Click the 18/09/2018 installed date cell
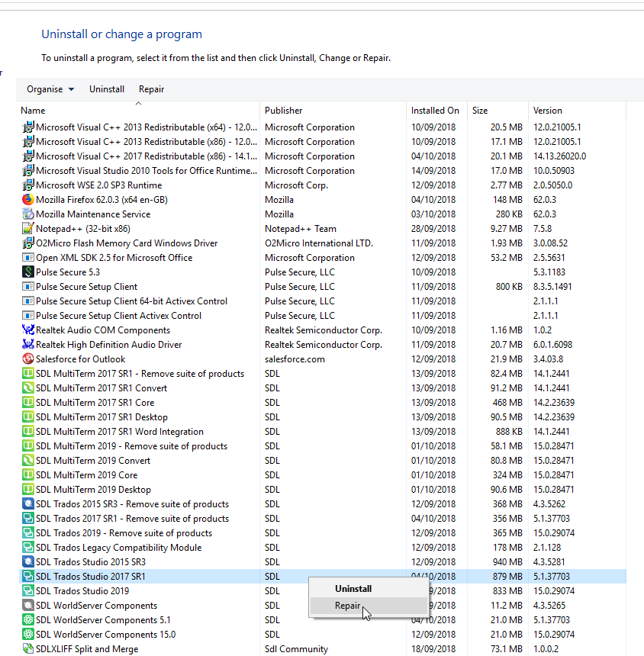 coord(433,649)
